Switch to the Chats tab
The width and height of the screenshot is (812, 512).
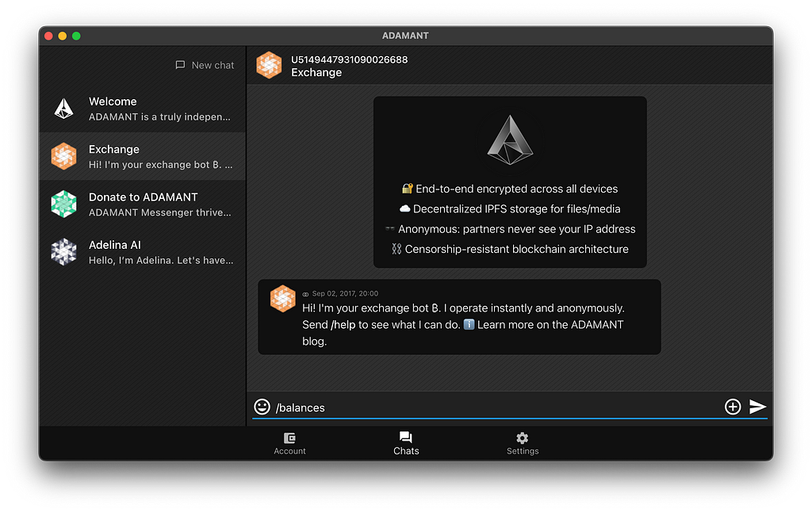pyautogui.click(x=406, y=444)
